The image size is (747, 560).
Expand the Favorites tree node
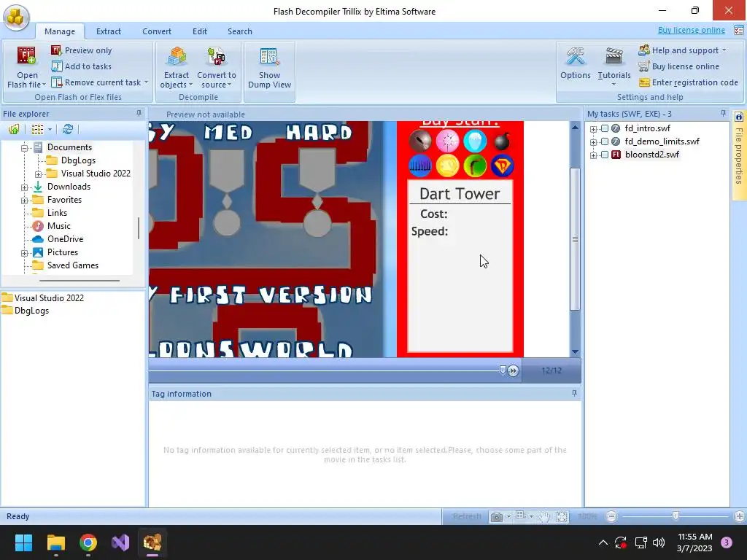pyautogui.click(x=24, y=201)
